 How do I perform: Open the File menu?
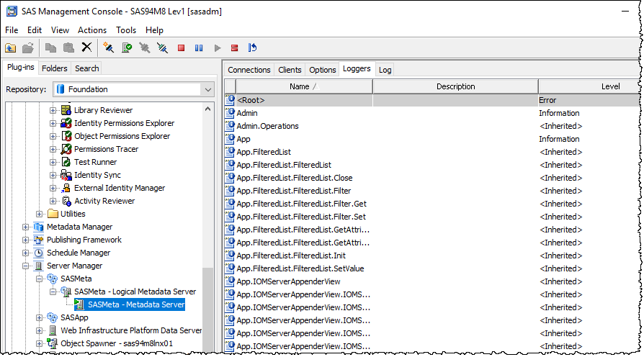(x=12, y=30)
